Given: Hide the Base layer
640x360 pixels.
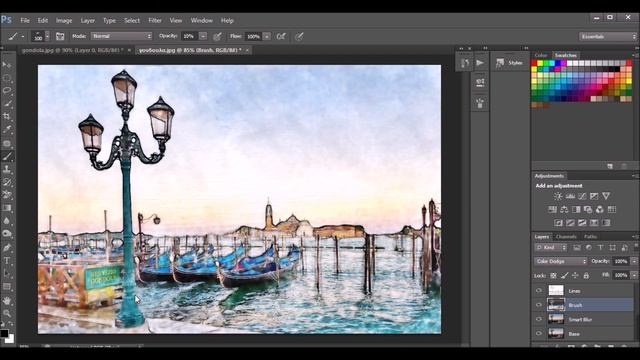Looking at the screenshot, I should (x=539, y=333).
